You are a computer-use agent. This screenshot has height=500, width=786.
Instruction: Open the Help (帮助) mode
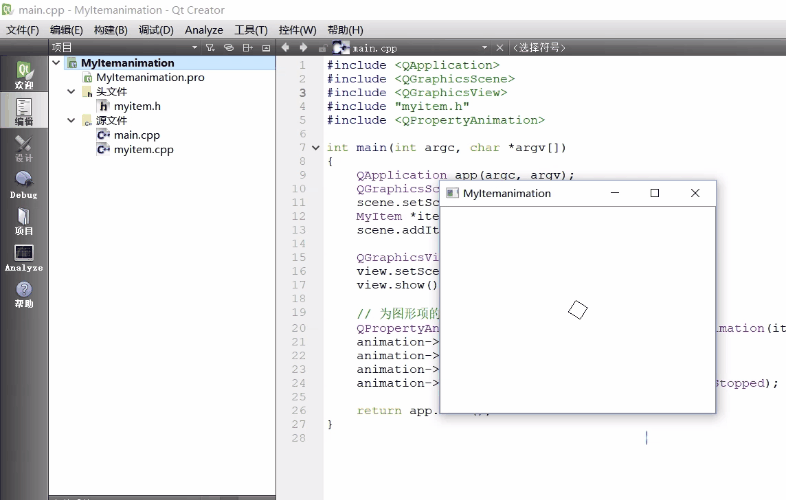click(x=24, y=294)
